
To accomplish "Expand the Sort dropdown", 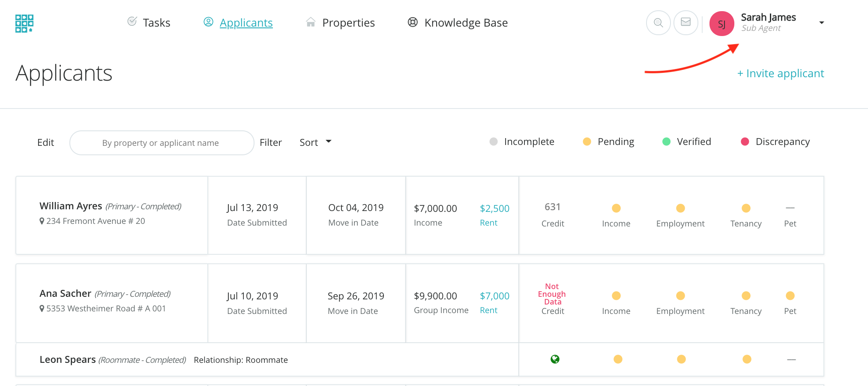I will [x=315, y=142].
